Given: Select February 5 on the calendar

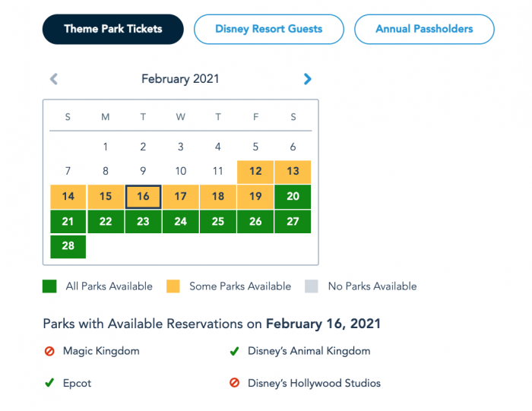Looking at the screenshot, I should point(255,147).
